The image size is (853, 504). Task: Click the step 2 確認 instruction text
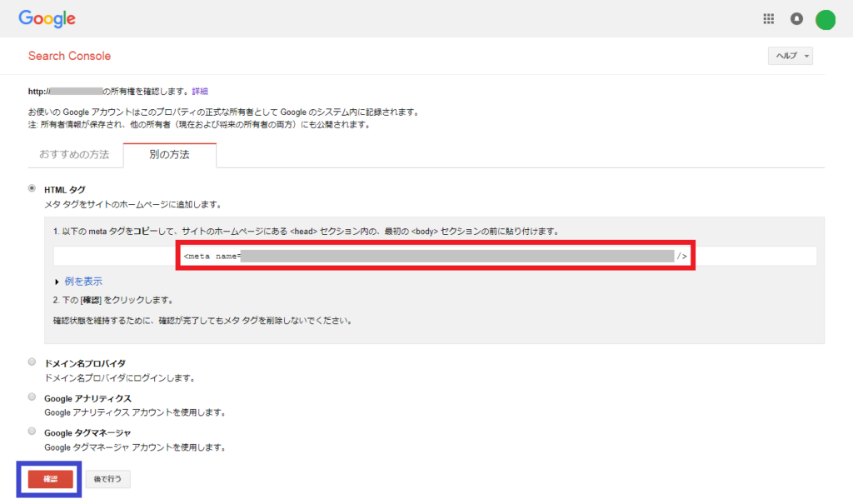coord(113,300)
